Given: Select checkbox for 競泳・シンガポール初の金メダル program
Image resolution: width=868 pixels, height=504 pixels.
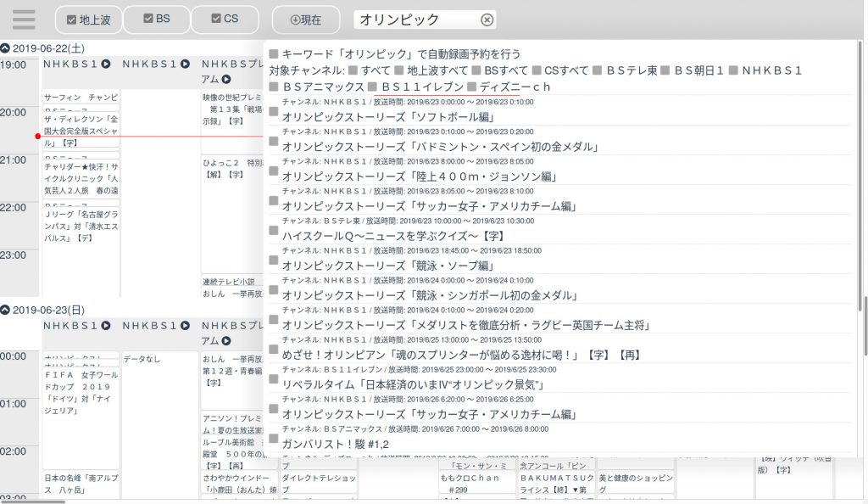Looking at the screenshot, I should coord(274,289).
